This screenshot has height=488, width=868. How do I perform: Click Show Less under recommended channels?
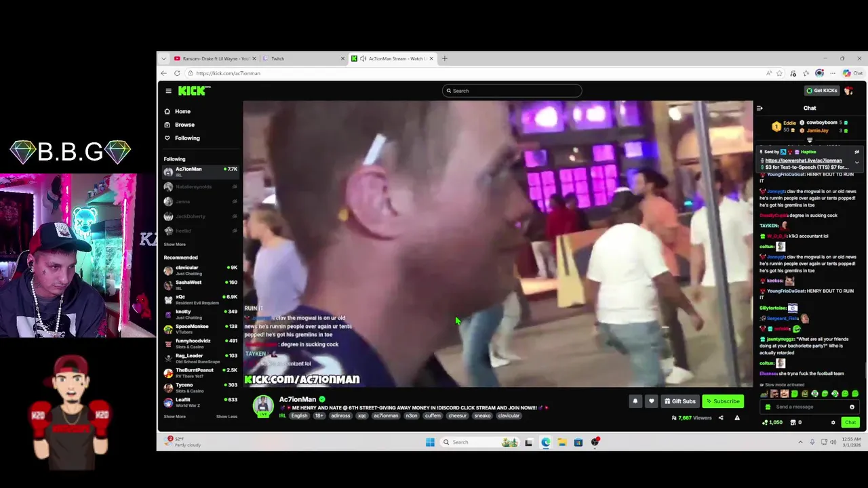226,417
